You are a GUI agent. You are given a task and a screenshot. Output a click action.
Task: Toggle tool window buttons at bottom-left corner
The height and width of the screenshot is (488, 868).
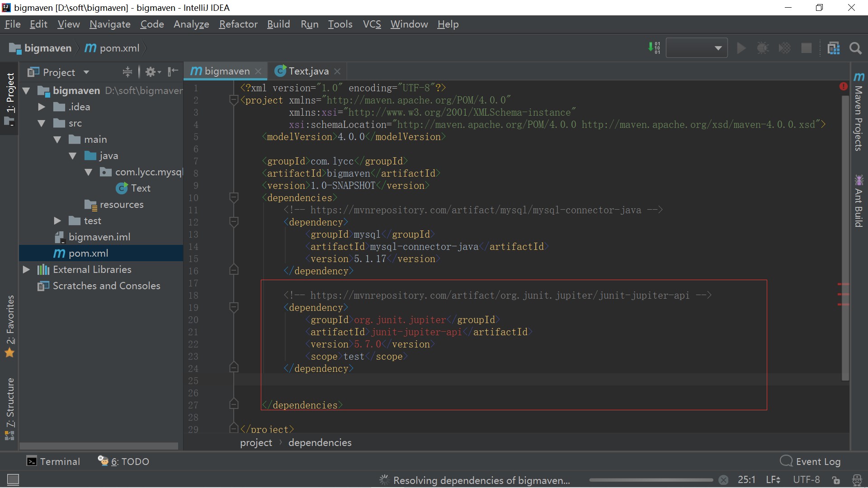(13, 479)
